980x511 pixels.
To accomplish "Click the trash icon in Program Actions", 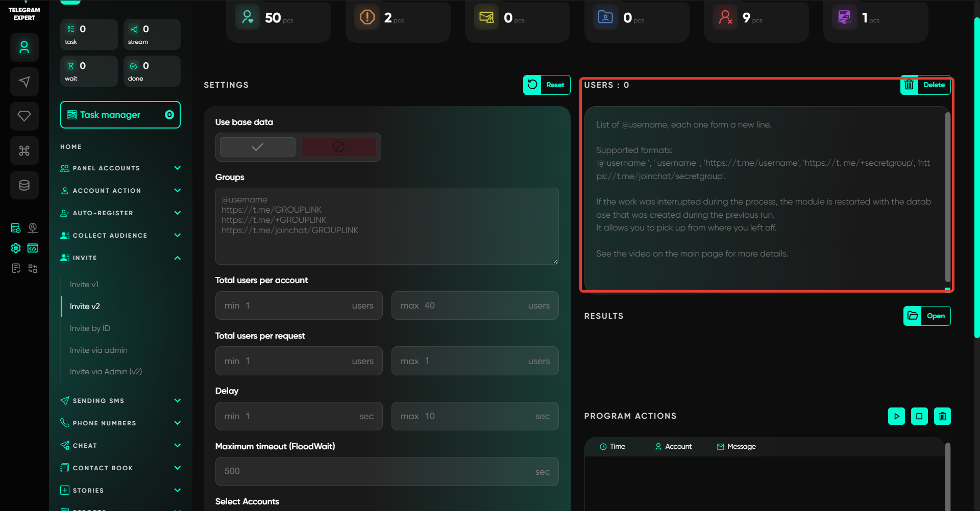I will pyautogui.click(x=942, y=416).
